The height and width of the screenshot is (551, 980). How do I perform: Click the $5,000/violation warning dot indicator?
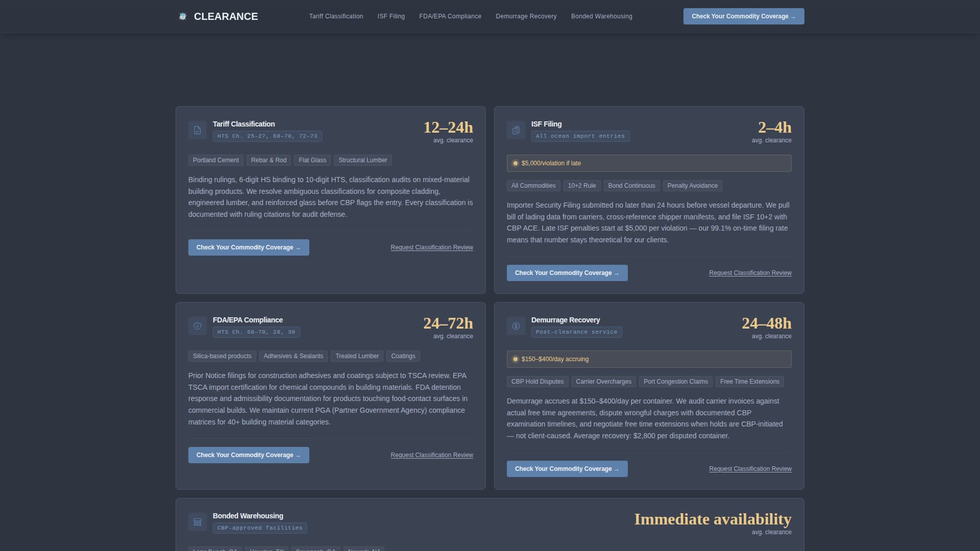516,163
